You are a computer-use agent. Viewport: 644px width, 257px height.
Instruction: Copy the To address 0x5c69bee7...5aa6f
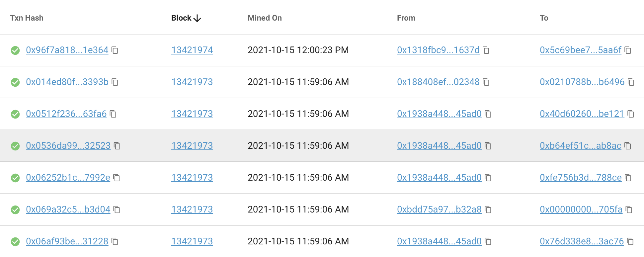pyautogui.click(x=628, y=50)
